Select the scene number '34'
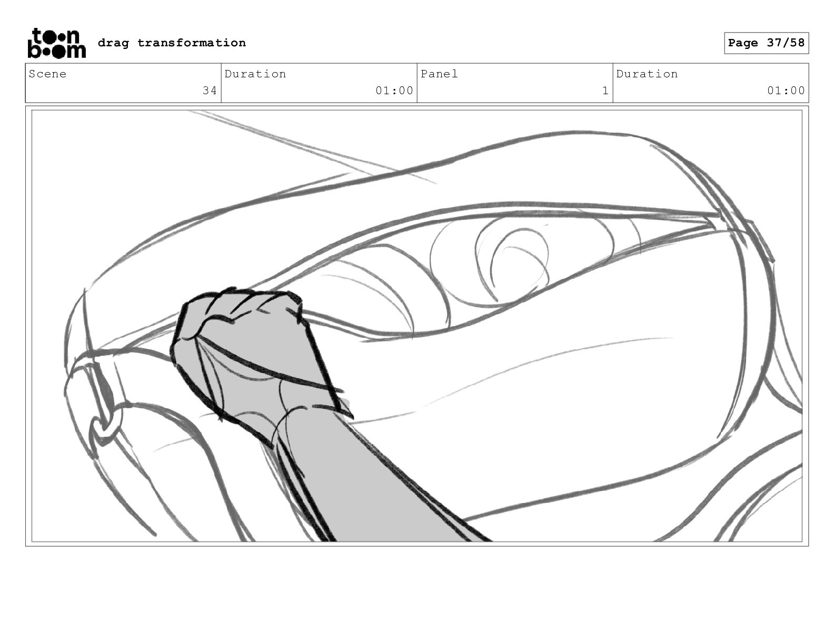This screenshot has width=834, height=644. click(210, 90)
